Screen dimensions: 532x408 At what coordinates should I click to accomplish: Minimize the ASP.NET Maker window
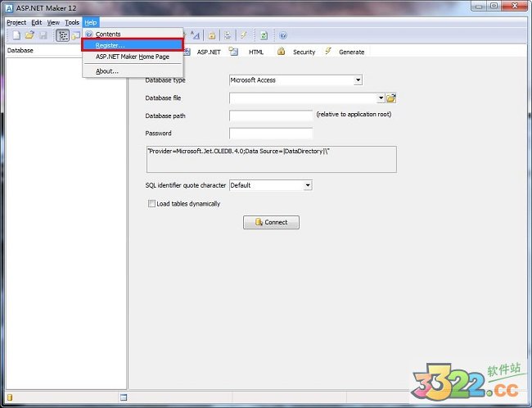point(479,6)
